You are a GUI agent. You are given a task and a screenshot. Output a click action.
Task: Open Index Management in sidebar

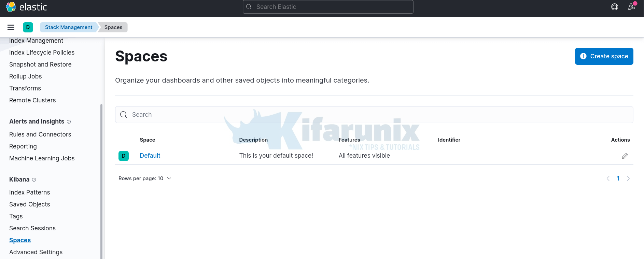(x=36, y=41)
